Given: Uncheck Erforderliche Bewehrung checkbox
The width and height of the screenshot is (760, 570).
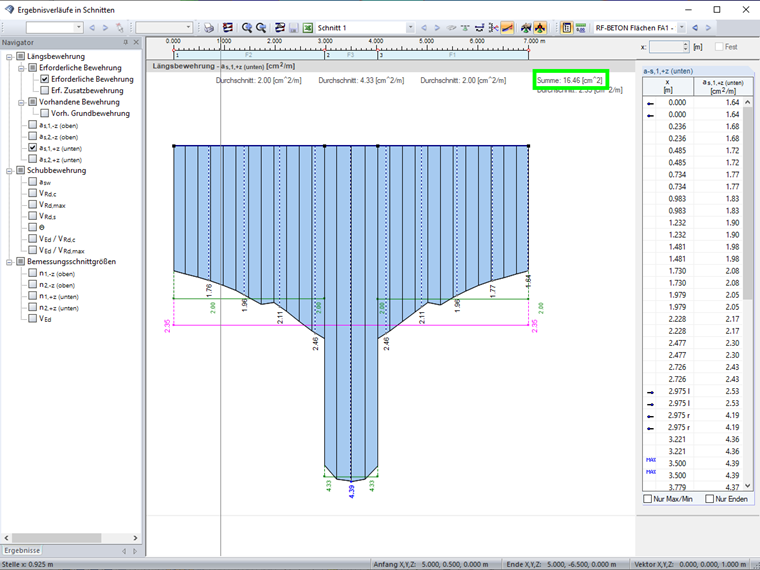Looking at the screenshot, I should [x=44, y=79].
